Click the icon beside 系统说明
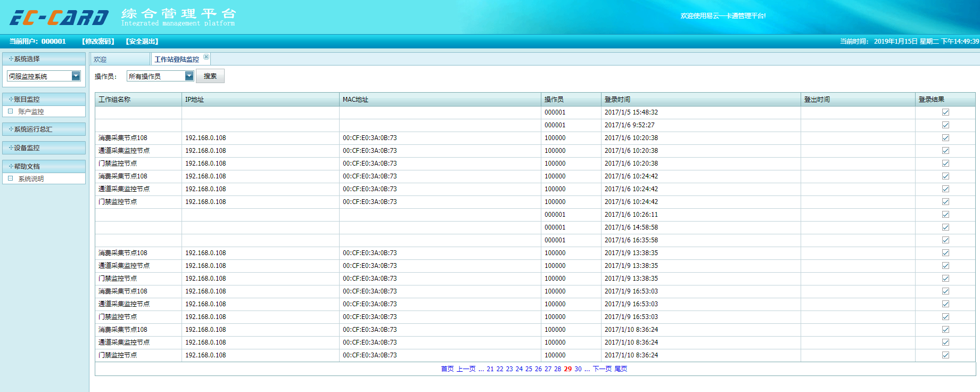Image resolution: width=980 pixels, height=392 pixels. point(11,178)
